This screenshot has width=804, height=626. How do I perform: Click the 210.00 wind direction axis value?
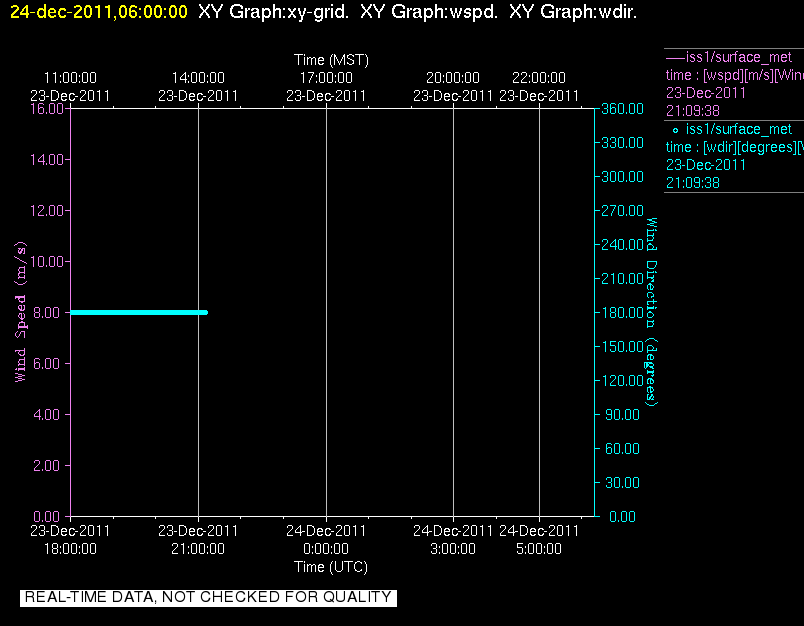tap(622, 278)
